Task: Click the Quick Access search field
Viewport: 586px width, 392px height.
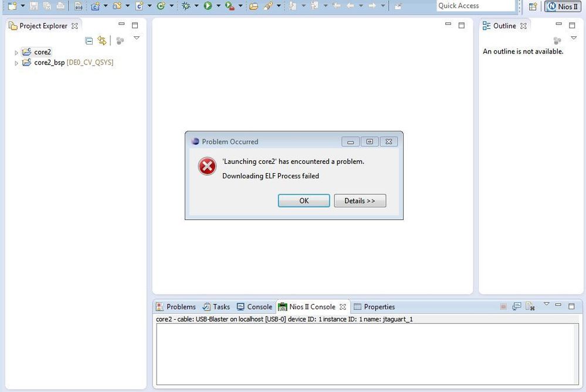Action: tap(476, 6)
